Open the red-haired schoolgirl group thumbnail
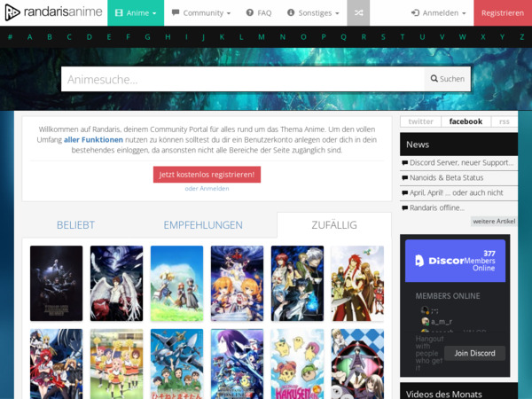Image resolution: width=532 pixels, height=399 pixels. (57, 364)
